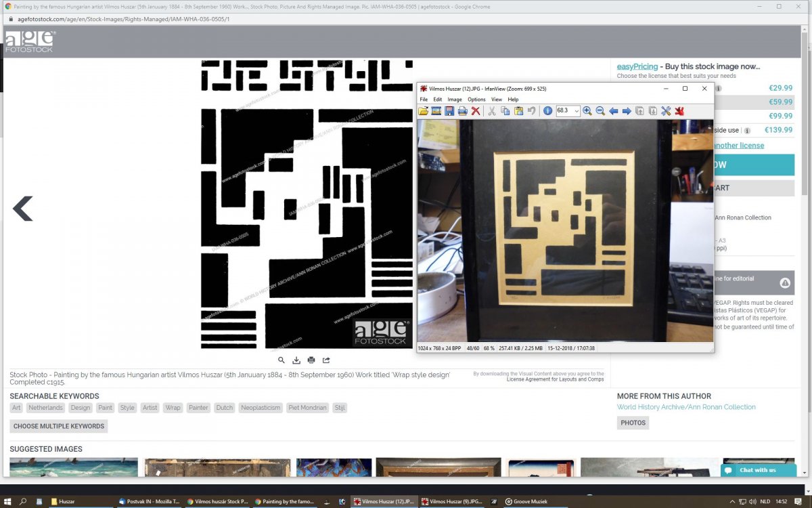This screenshot has height=508, width=812.
Task: Go to next file with blue right arrow
Action: (627, 111)
